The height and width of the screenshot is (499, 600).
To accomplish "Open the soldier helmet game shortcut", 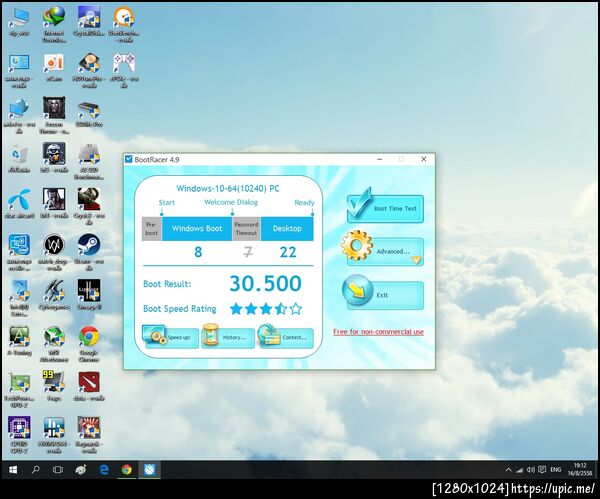I will (54, 158).
